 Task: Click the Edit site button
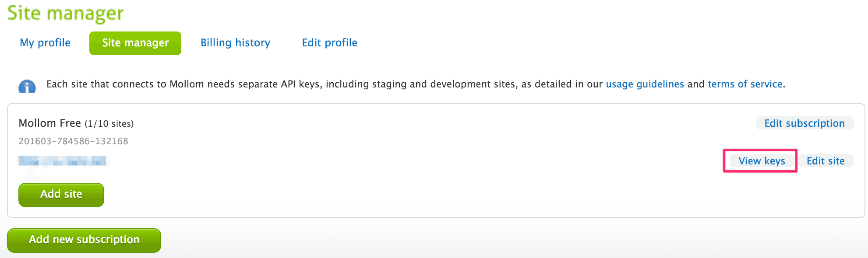click(x=826, y=161)
